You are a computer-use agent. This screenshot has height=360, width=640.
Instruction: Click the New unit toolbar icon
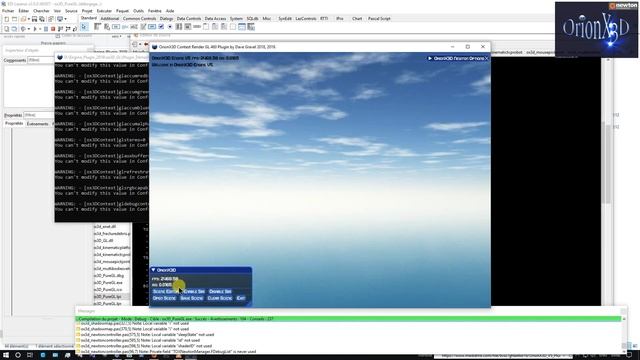7,19
